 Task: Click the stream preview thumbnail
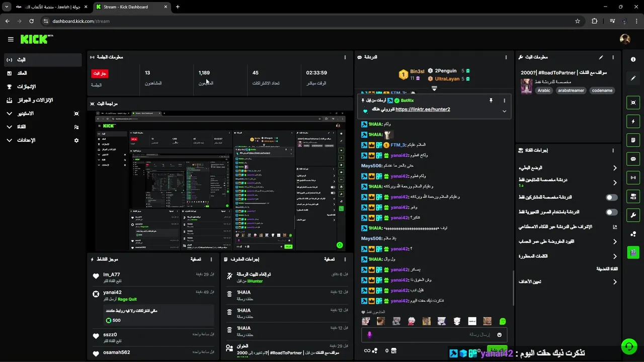pos(220,181)
